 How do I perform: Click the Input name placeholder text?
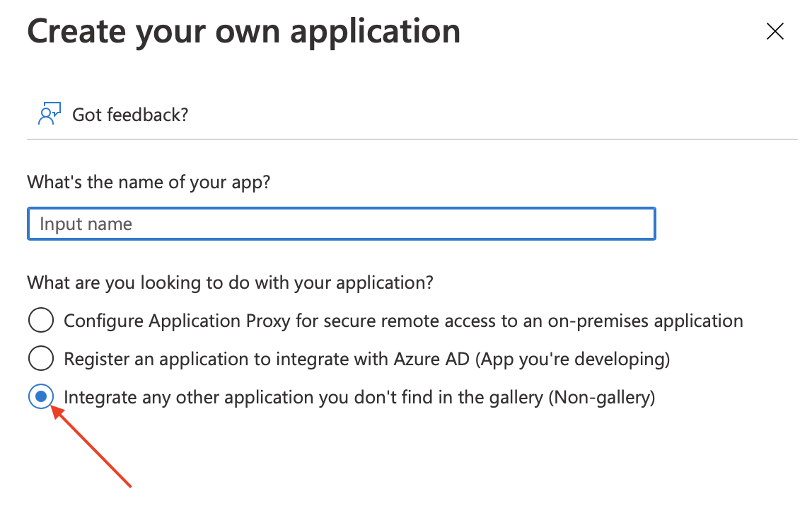click(86, 224)
